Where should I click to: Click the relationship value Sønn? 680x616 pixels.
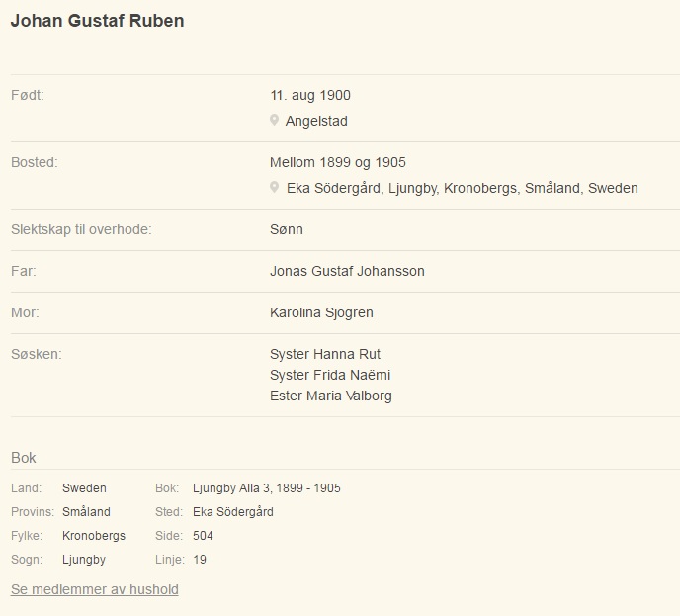[x=287, y=229]
